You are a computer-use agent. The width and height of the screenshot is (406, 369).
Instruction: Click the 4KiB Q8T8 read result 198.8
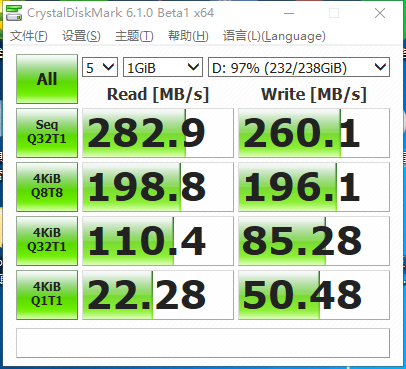pos(158,187)
